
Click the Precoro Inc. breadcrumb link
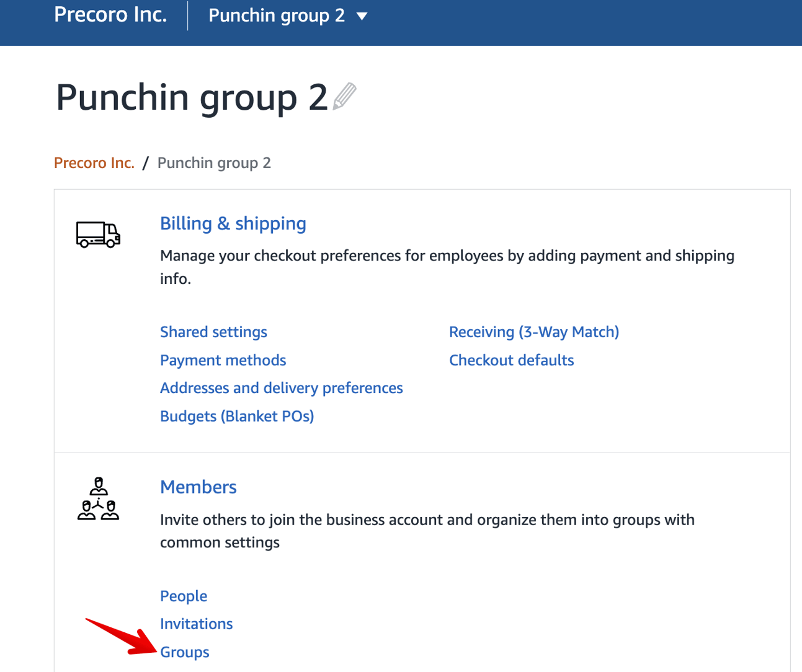point(94,162)
